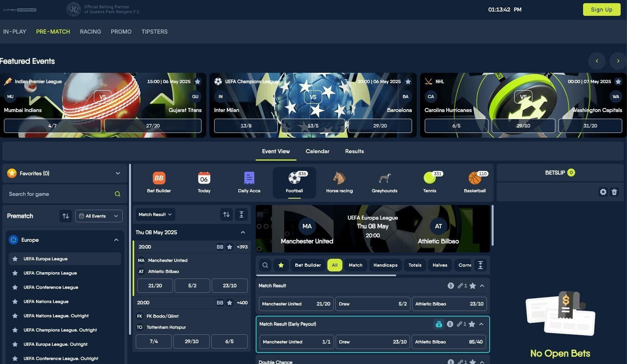Viewport: 627px width, 364px height.
Task: Favorite the Mumbai Indians featured event star
Action: click(x=198, y=82)
